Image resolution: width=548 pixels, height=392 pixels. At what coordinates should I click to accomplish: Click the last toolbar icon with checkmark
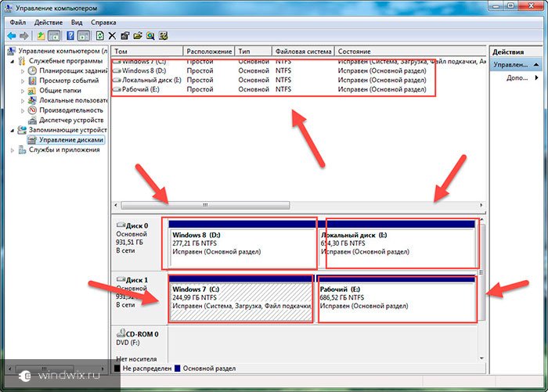point(163,36)
